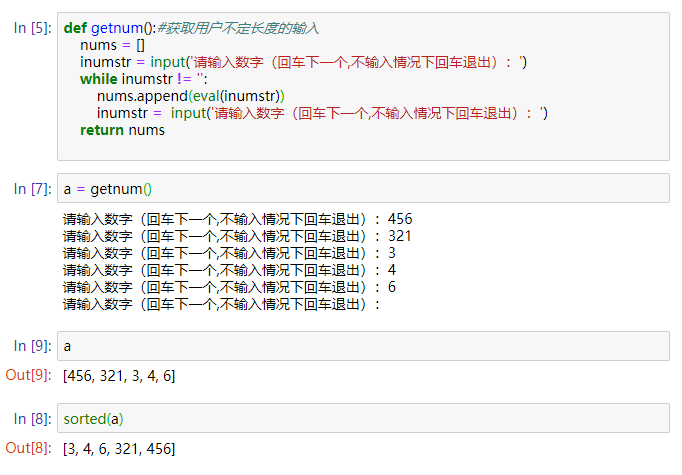Click the 'nums.append(eval(inumstr))' line
The width and height of the screenshot is (682, 475).
191,96
